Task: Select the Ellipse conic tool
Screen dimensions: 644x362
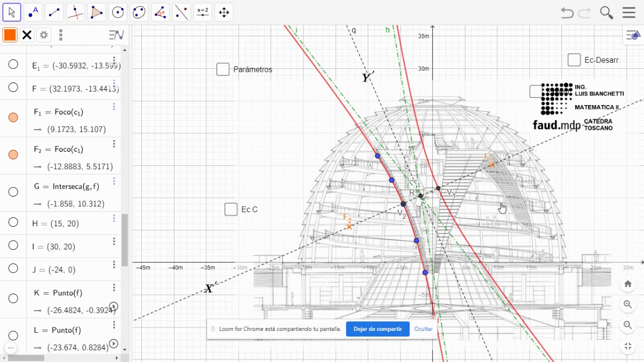Action: click(x=139, y=13)
